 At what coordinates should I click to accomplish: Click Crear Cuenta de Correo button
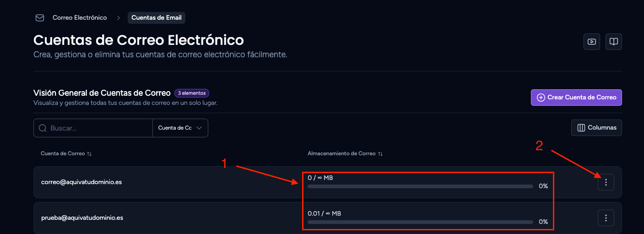(x=576, y=98)
